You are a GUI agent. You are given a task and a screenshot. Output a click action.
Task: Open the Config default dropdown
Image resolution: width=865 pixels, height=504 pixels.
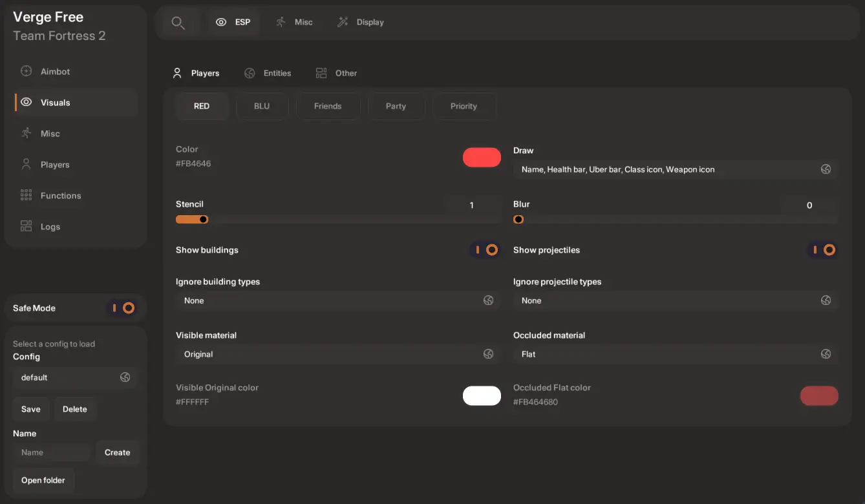point(76,377)
